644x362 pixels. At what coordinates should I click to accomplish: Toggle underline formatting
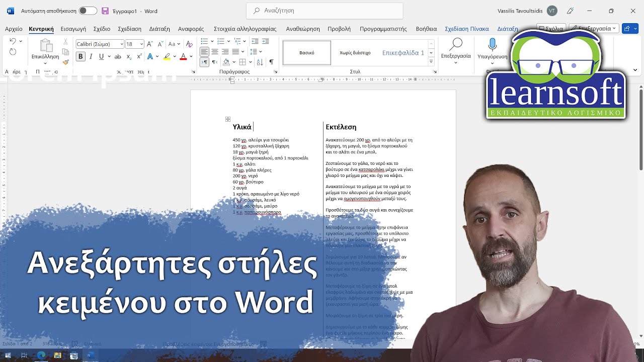coord(101,57)
